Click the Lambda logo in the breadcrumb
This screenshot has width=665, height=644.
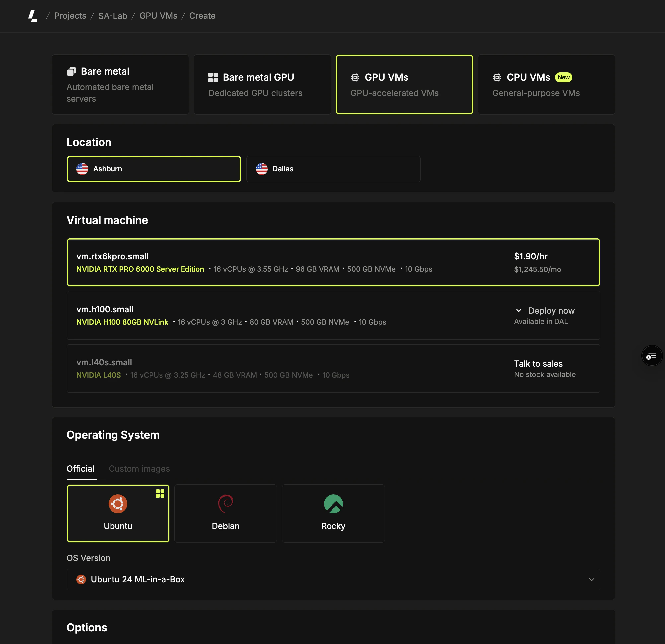pyautogui.click(x=33, y=16)
